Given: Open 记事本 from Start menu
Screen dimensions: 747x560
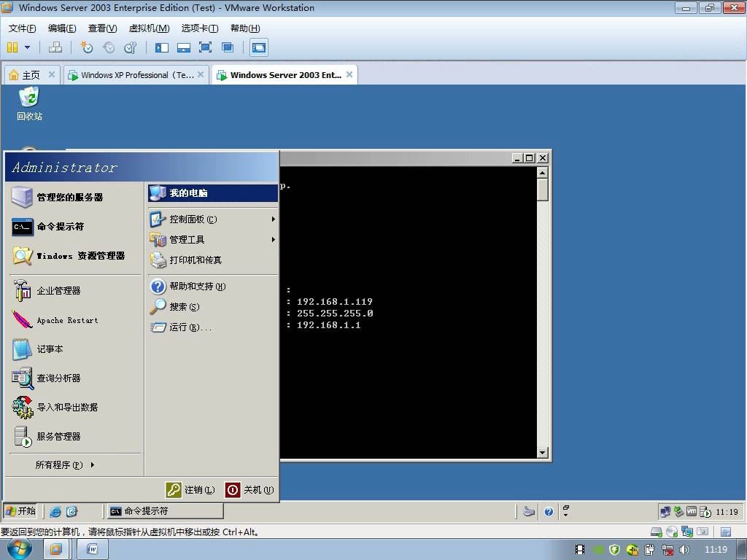Looking at the screenshot, I should click(x=75, y=349).
